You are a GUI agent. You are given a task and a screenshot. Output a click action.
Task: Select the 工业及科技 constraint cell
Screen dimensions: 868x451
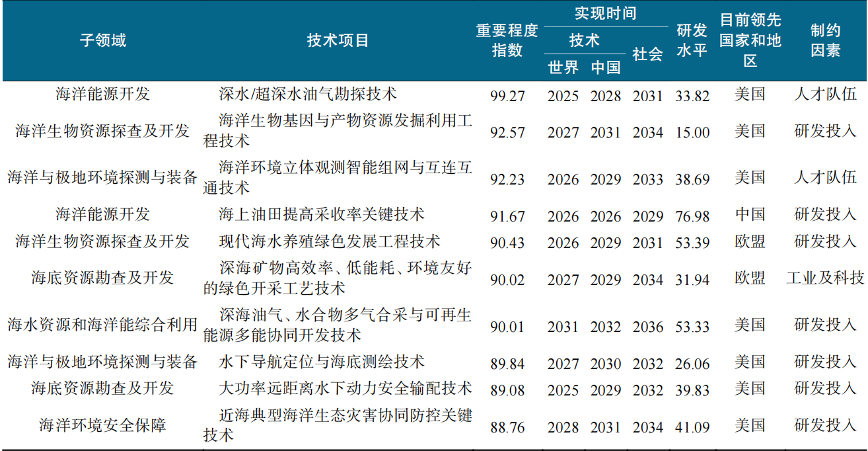[825, 278]
